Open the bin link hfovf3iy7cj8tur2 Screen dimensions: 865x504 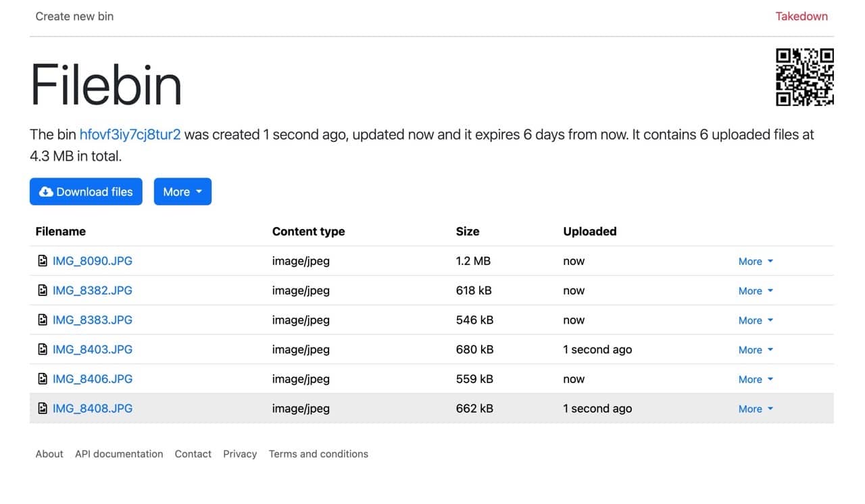click(x=130, y=134)
